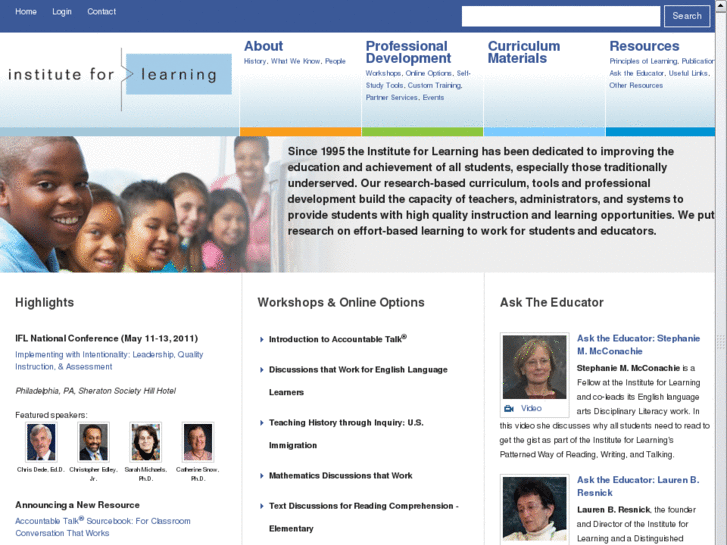Click arrow beside Mathematics Discussions that Work
727x545 pixels.
pyautogui.click(x=261, y=475)
